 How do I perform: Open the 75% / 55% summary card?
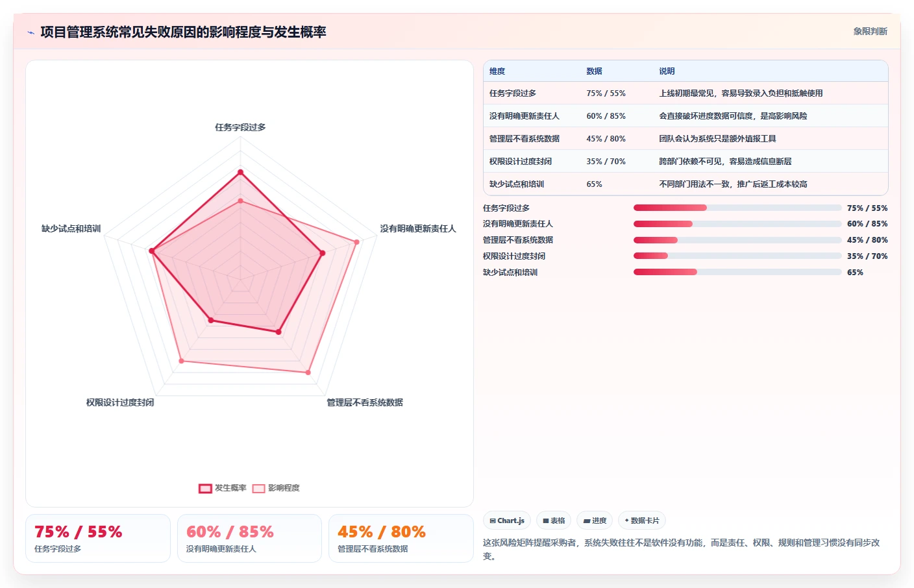(98, 538)
